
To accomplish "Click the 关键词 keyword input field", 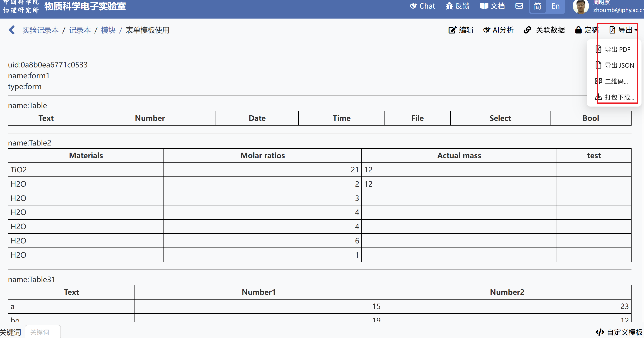I will click(x=43, y=332).
